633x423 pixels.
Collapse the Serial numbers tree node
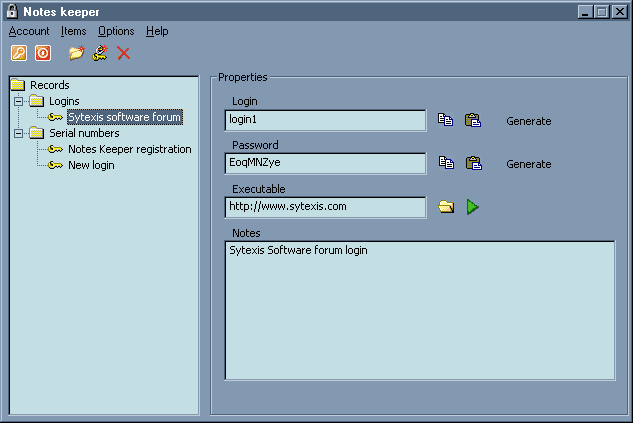pos(18,133)
